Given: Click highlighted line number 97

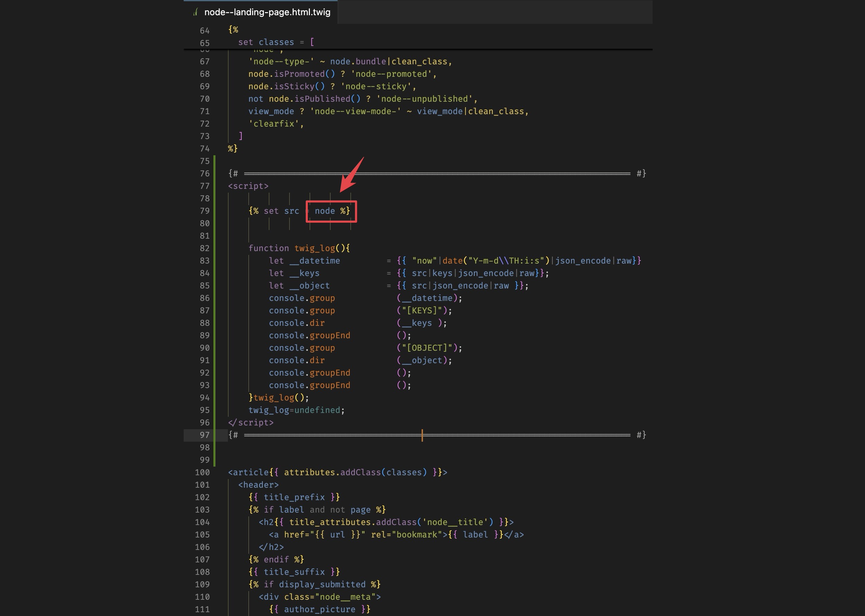Looking at the screenshot, I should 205,435.
